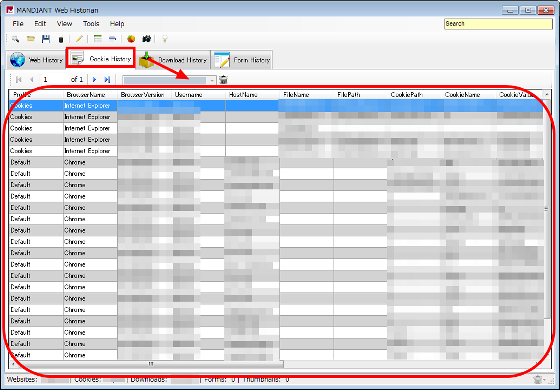
Task: Switch to the Form History tab
Action: tap(242, 60)
